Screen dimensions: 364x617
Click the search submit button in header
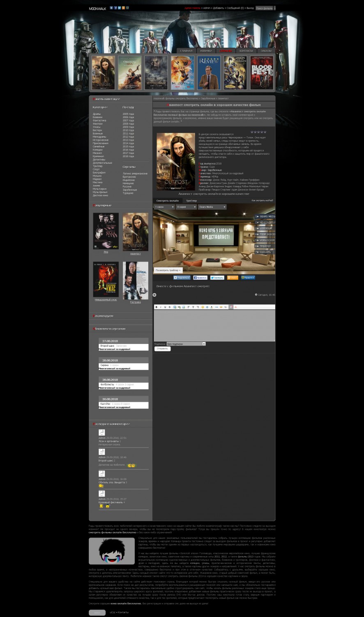tap(274, 8)
